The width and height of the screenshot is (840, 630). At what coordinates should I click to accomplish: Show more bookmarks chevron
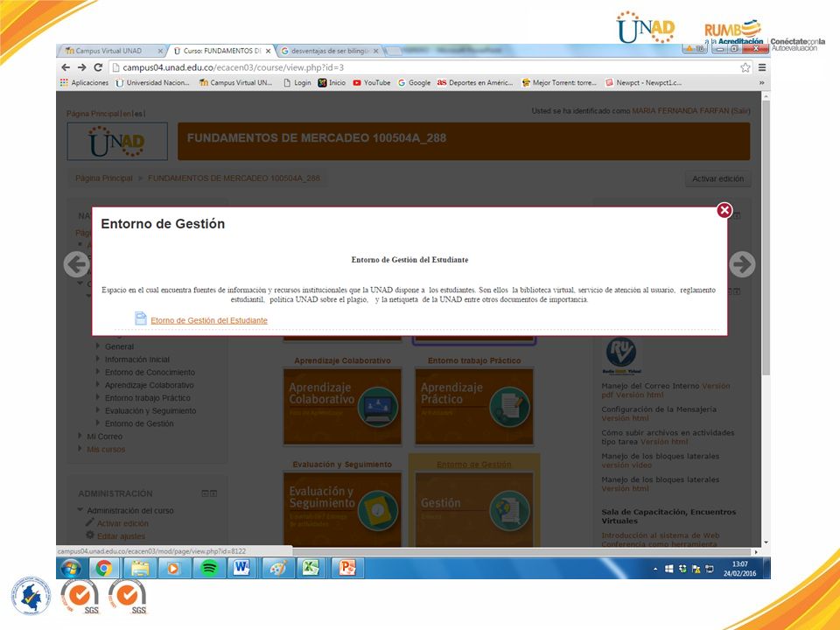[x=762, y=82]
